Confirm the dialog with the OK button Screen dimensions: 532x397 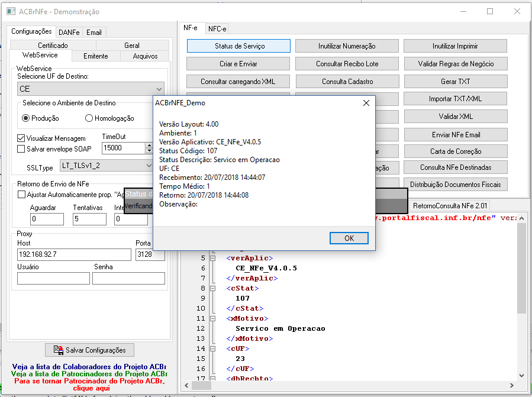click(349, 238)
